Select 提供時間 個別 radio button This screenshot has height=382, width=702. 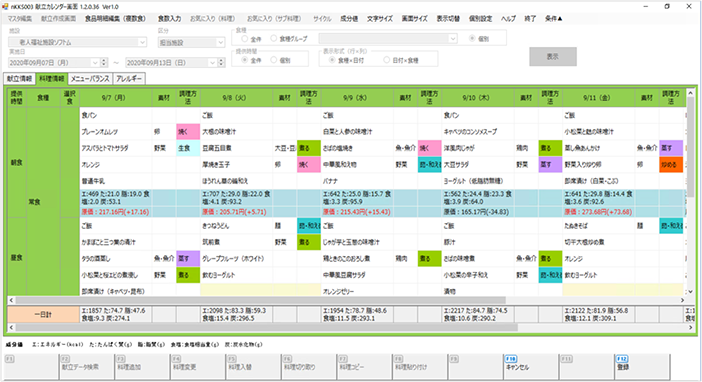click(274, 60)
